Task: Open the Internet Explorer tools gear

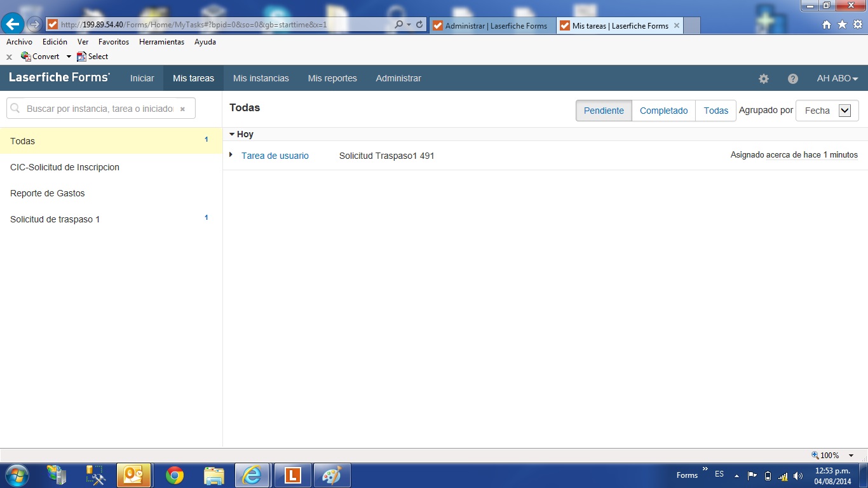Action: pos(858,25)
